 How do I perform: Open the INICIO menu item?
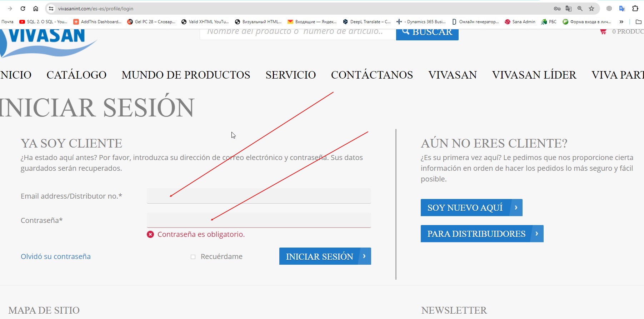click(x=16, y=75)
